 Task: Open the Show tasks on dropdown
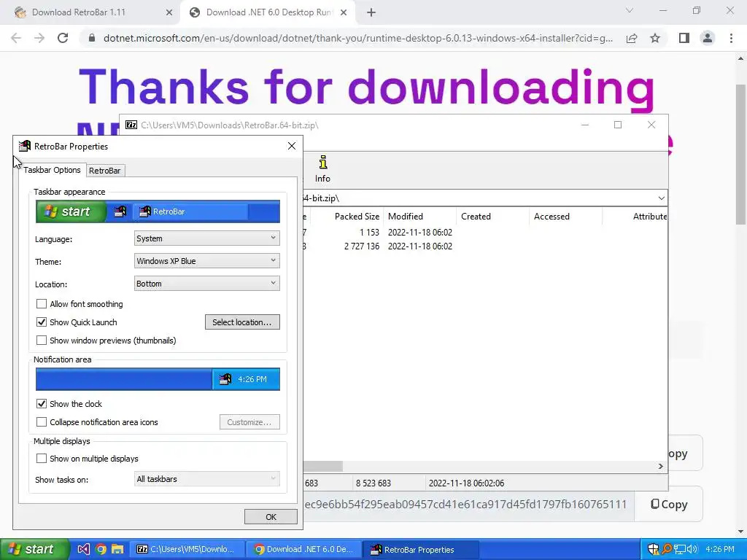206,479
